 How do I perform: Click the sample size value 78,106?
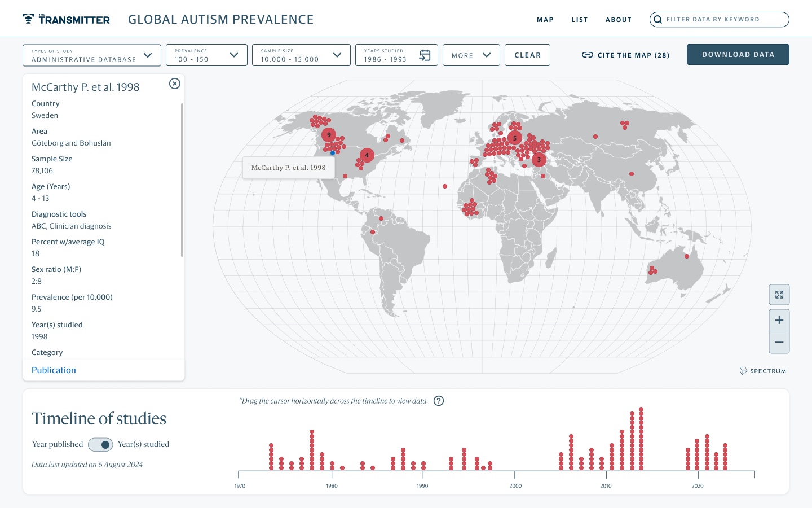pos(42,171)
